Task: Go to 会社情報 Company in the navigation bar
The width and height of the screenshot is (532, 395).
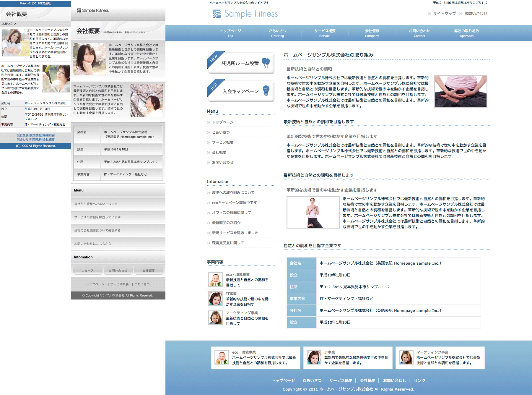Action: (x=372, y=33)
